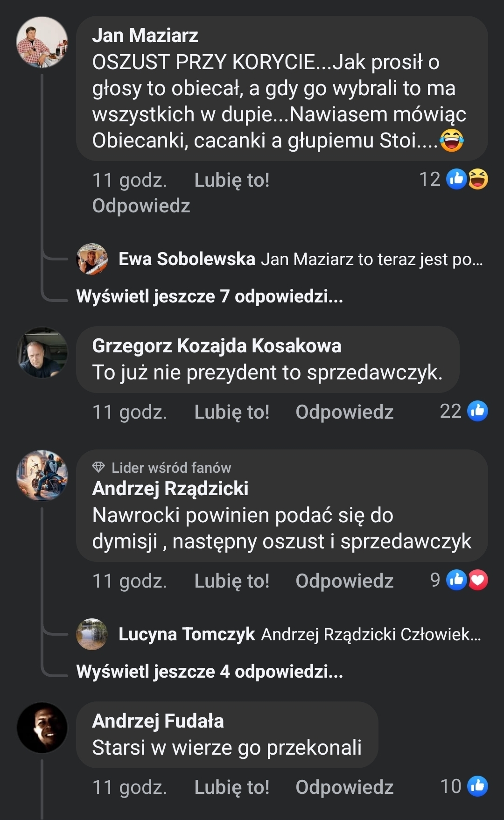This screenshot has height=820, width=504.
Task: Open Jan Maziarz's profile picture
Action: (42, 42)
